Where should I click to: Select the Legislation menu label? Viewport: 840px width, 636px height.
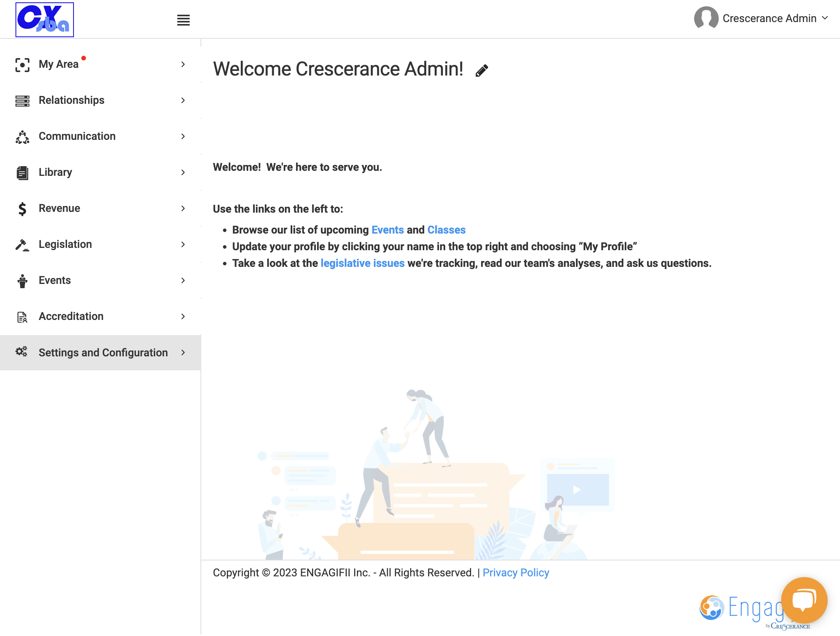tap(65, 244)
